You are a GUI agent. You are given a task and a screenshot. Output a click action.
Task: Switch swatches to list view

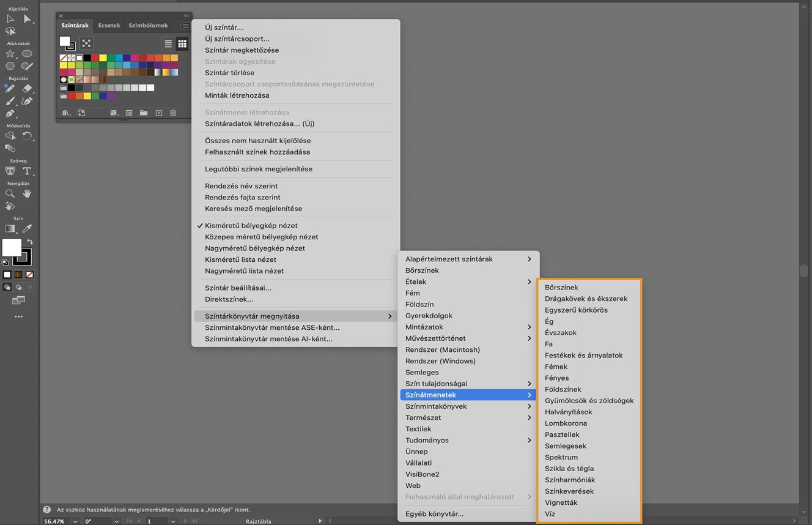[x=168, y=43]
